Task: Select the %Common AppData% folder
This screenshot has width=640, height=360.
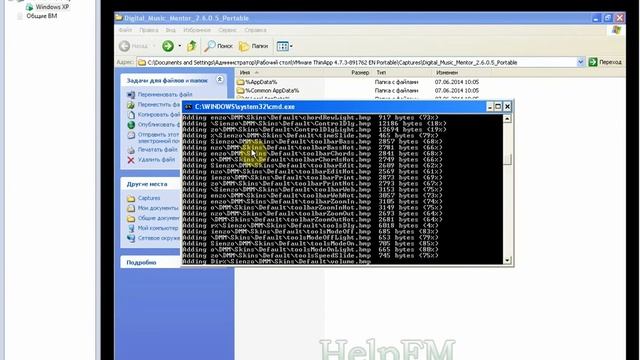Action: point(272,91)
